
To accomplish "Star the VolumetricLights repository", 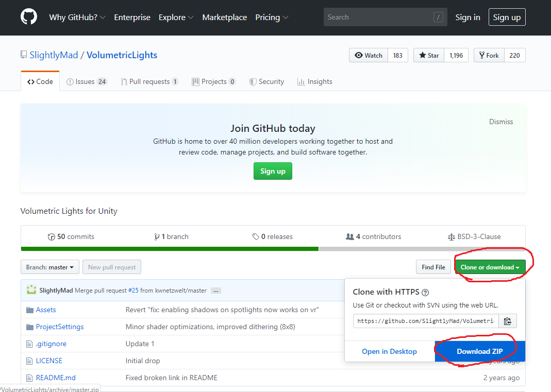I will [x=429, y=55].
